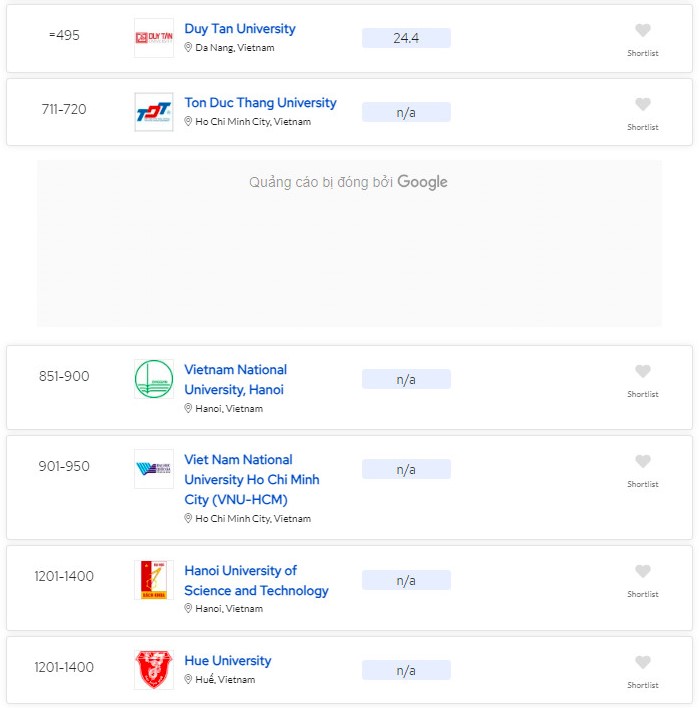Image resolution: width=699 pixels, height=708 pixels.
Task: Open the Ton Duc Thang University page
Action: [260, 103]
